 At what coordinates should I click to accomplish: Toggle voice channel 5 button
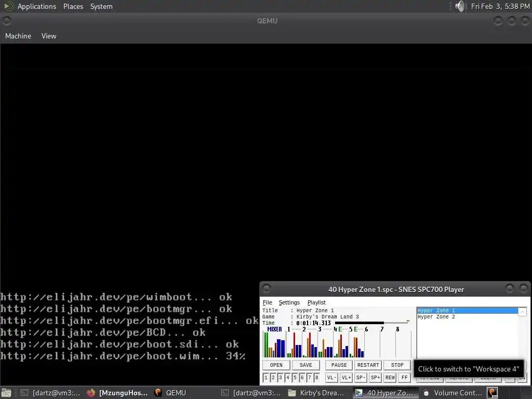coord(295,377)
